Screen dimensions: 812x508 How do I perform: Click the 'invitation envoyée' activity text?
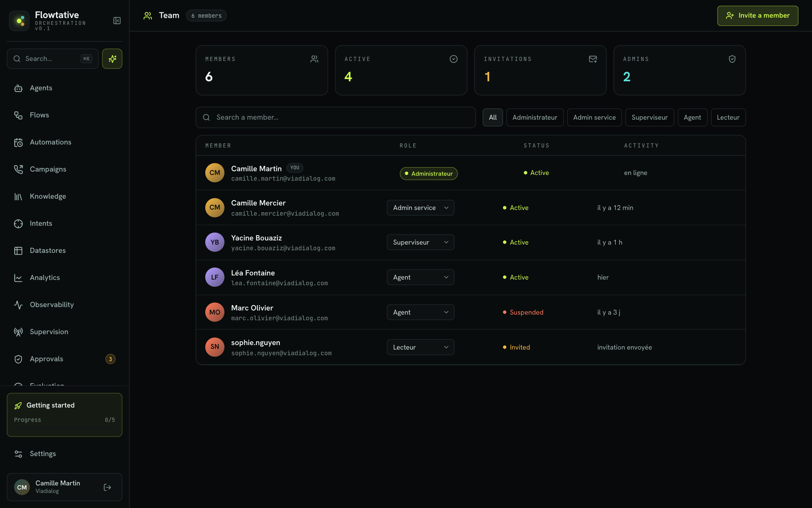624,347
